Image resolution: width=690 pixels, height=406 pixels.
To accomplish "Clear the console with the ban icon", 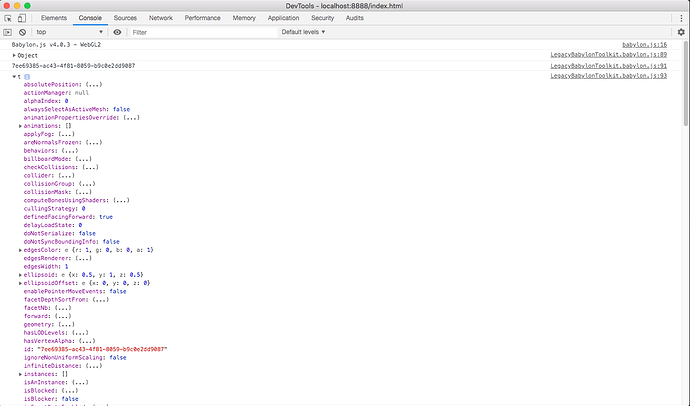I will click(x=22, y=32).
